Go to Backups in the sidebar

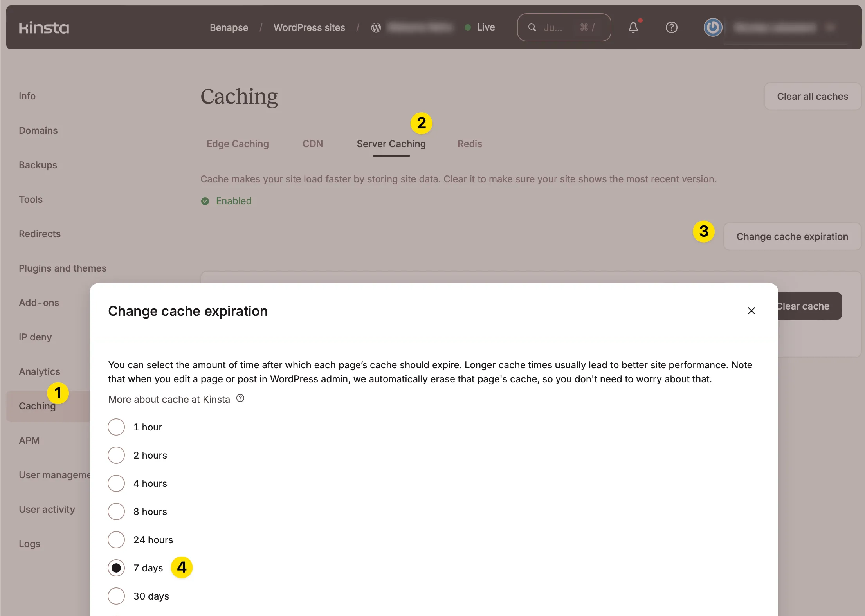(38, 165)
